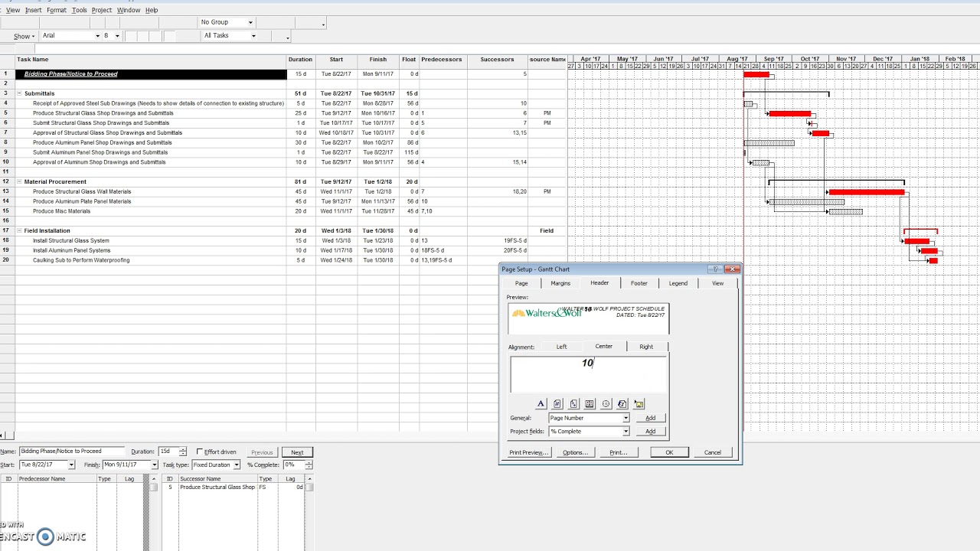Select the Left alignment tab

(x=561, y=347)
